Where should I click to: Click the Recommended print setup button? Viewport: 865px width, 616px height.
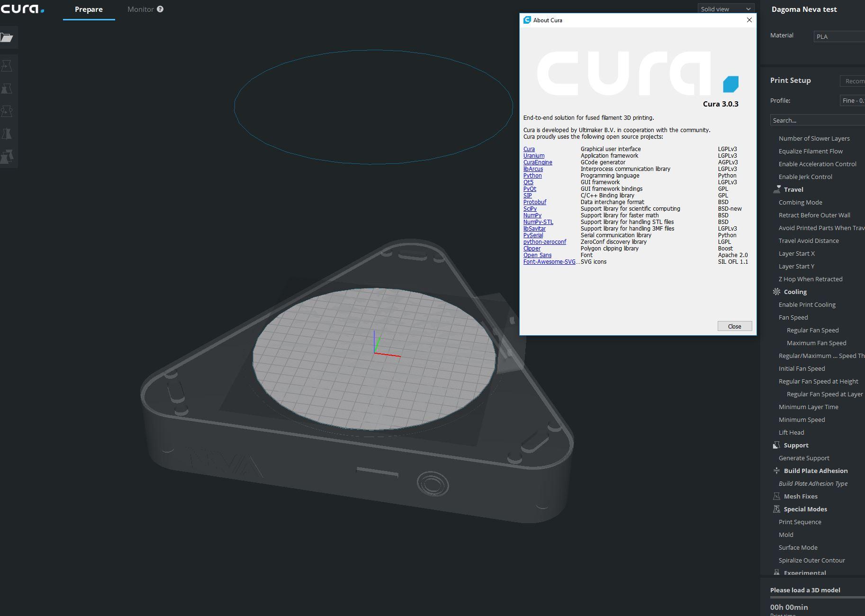click(852, 81)
